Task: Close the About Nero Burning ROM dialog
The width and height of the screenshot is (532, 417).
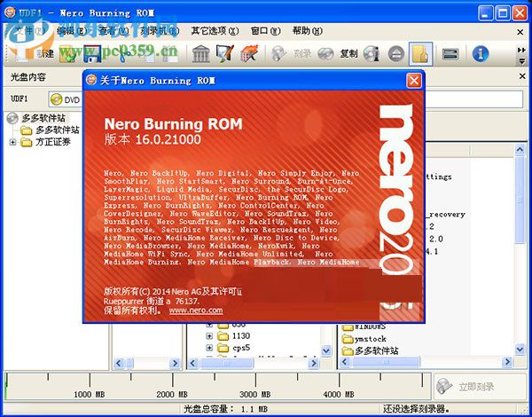Action: 414,81
